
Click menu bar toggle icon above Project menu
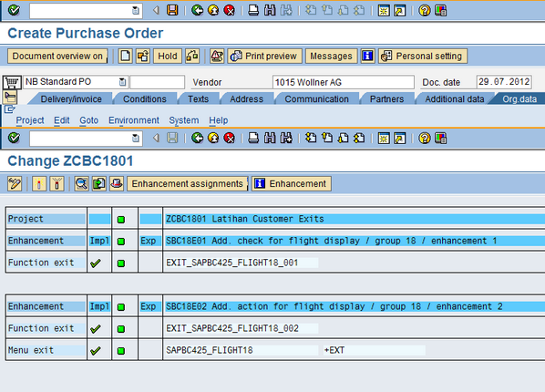click(10, 109)
